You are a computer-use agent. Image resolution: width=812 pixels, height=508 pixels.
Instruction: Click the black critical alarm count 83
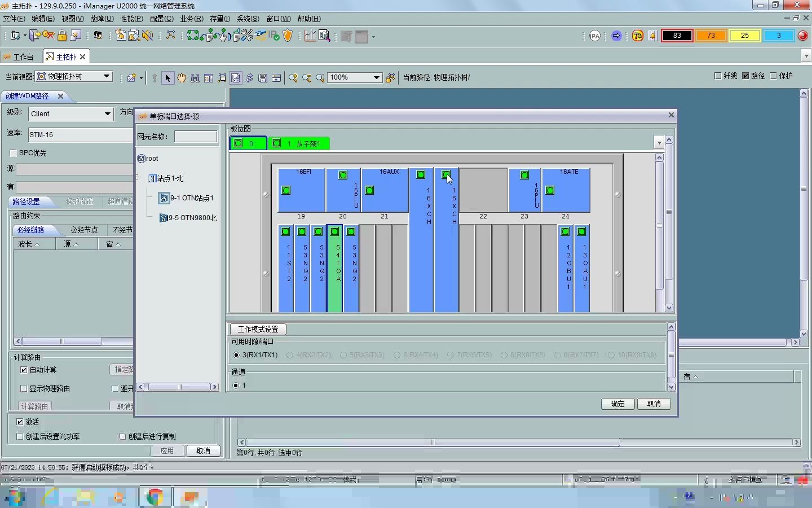pyautogui.click(x=677, y=36)
